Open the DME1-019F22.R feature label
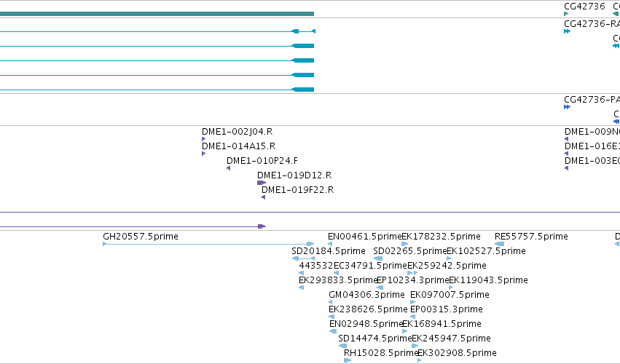 (x=297, y=190)
